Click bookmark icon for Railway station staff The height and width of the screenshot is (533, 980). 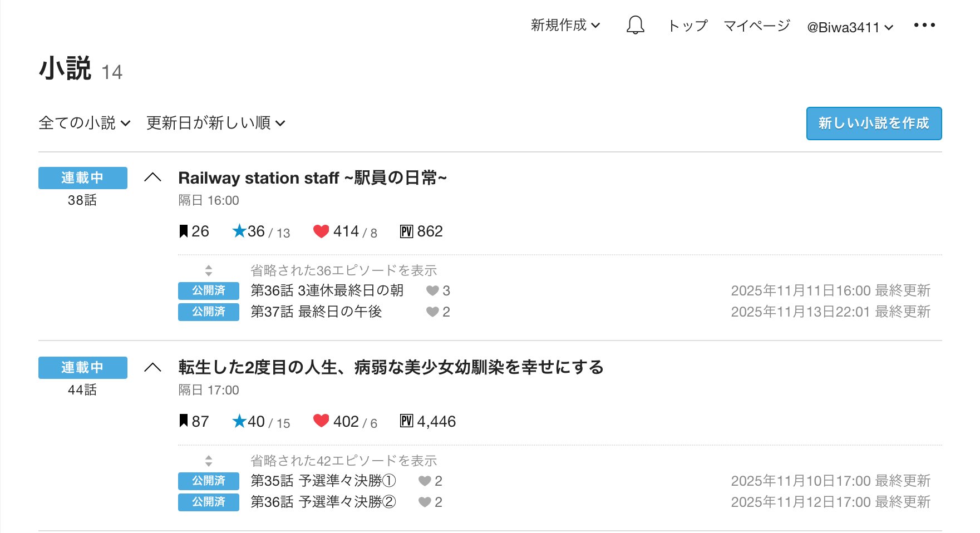183,231
